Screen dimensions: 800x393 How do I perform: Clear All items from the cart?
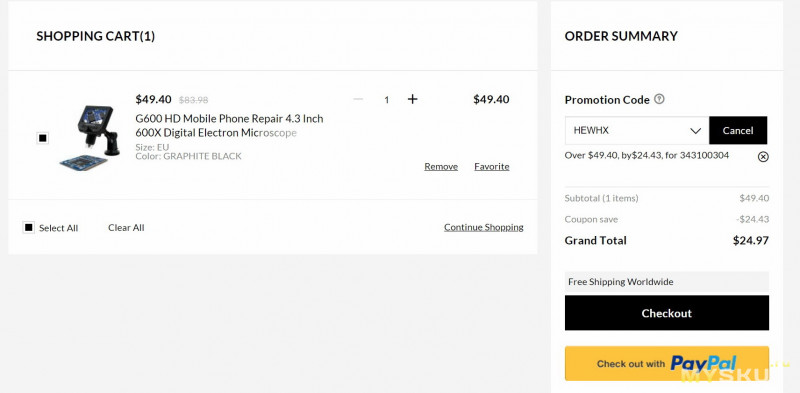pyautogui.click(x=126, y=228)
